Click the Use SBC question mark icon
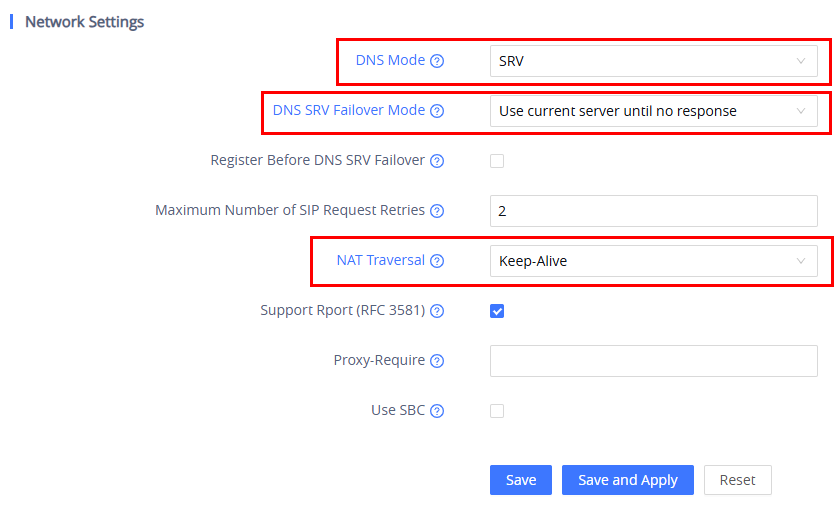The height and width of the screenshot is (513, 840). tap(437, 411)
